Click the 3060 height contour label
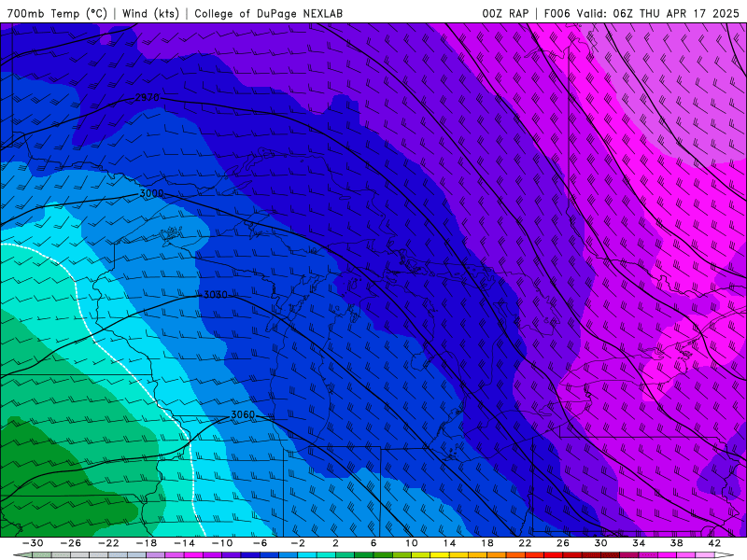 click(243, 414)
